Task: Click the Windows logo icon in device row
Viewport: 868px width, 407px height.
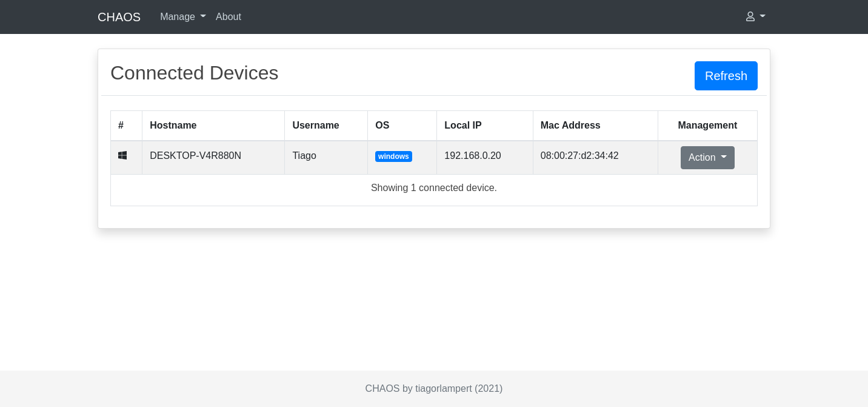Action: click(122, 155)
